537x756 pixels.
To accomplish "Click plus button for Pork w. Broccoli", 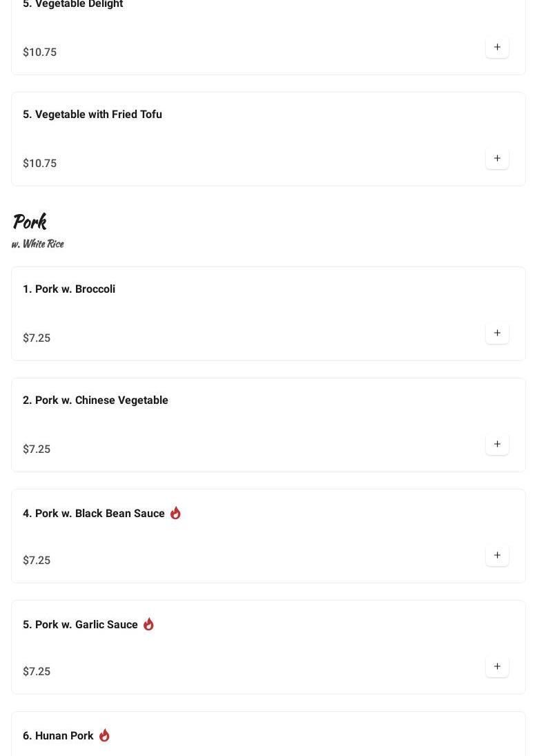I will [497, 333].
